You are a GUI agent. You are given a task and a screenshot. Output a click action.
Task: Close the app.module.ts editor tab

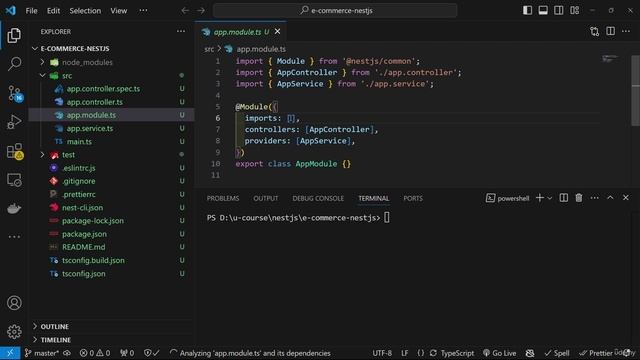click(278, 31)
